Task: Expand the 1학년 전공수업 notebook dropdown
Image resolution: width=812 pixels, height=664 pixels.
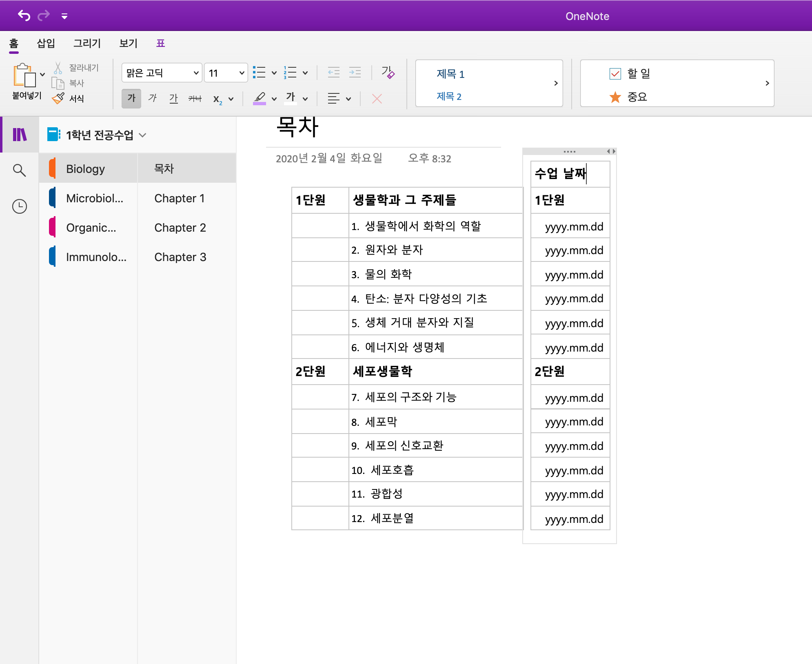Action: 142,135
